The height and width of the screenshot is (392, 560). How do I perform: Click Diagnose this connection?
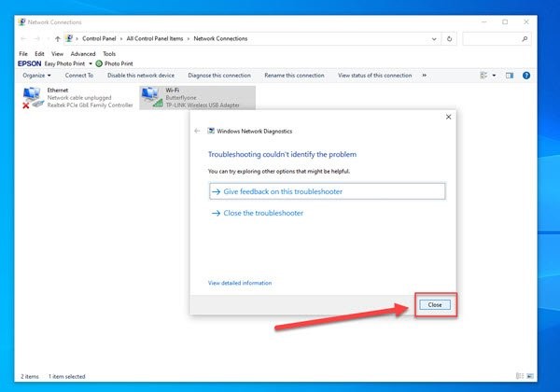click(x=219, y=76)
